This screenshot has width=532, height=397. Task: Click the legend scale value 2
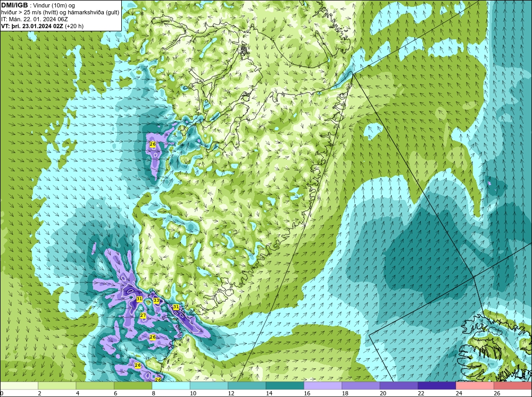pyautogui.click(x=40, y=393)
